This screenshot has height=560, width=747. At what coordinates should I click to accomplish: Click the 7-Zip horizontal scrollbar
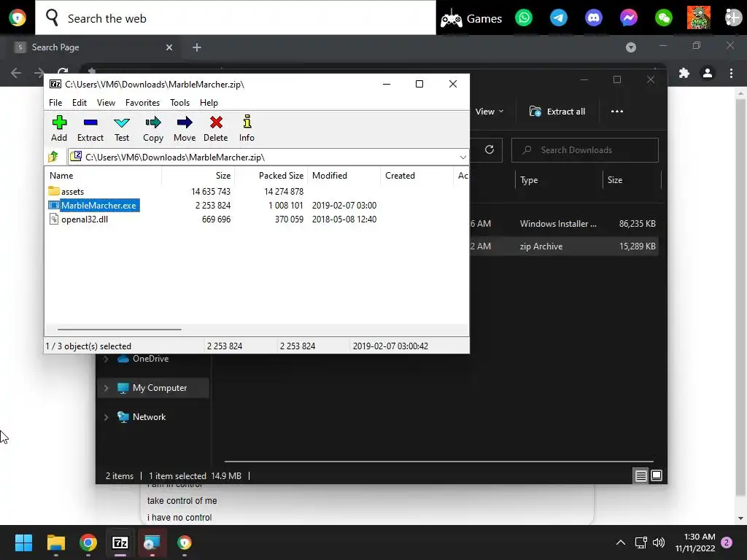click(x=119, y=329)
